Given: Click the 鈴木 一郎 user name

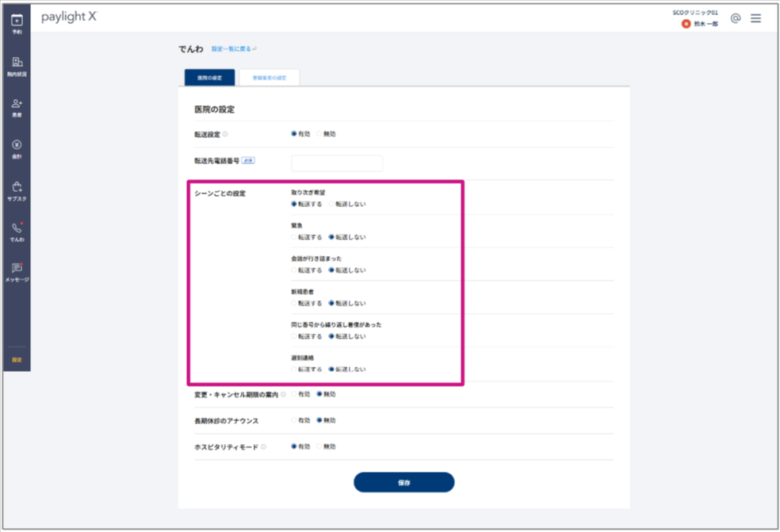Looking at the screenshot, I should pos(705,24).
